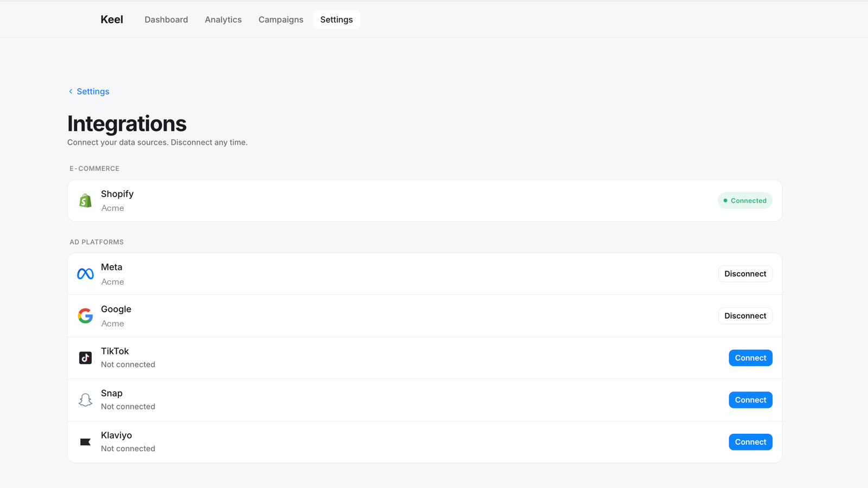868x488 pixels.
Task: Disconnect the Meta integration
Action: (x=745, y=274)
